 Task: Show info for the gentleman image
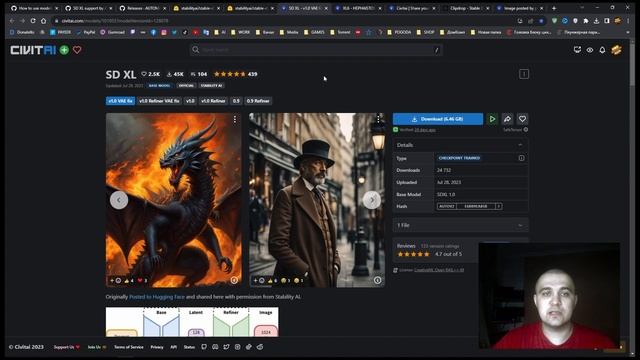378,280
